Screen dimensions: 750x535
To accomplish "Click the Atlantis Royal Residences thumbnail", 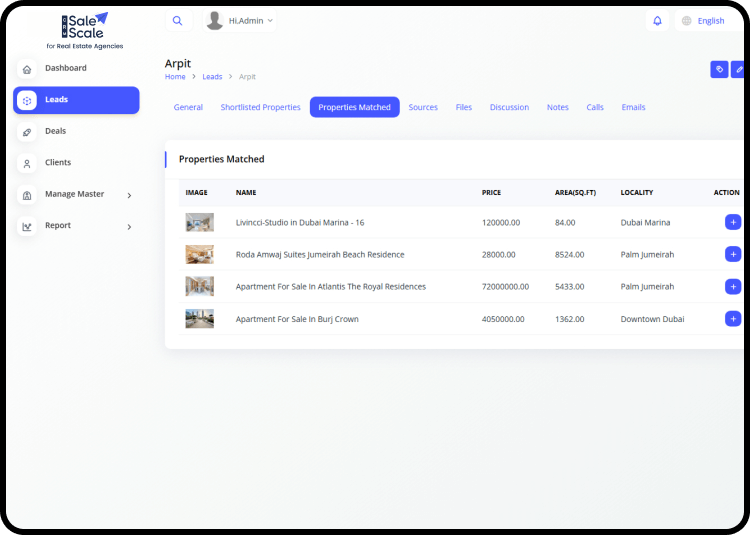I will (199, 286).
